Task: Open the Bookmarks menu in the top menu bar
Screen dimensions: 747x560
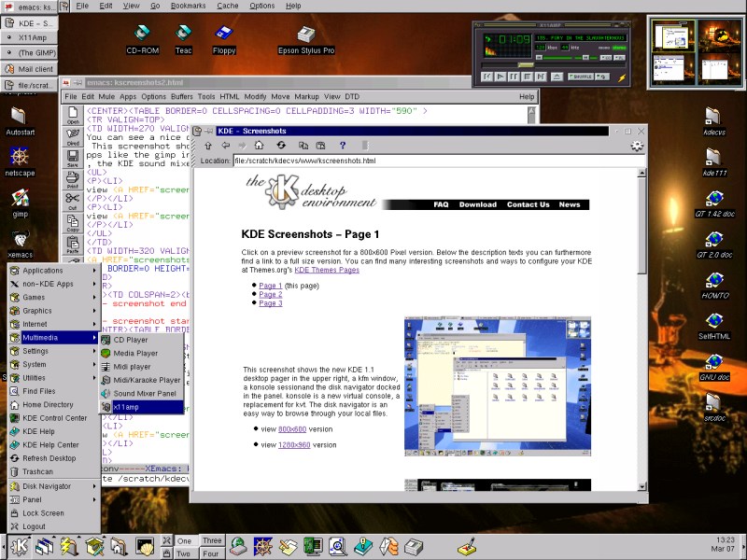Action: click(189, 6)
